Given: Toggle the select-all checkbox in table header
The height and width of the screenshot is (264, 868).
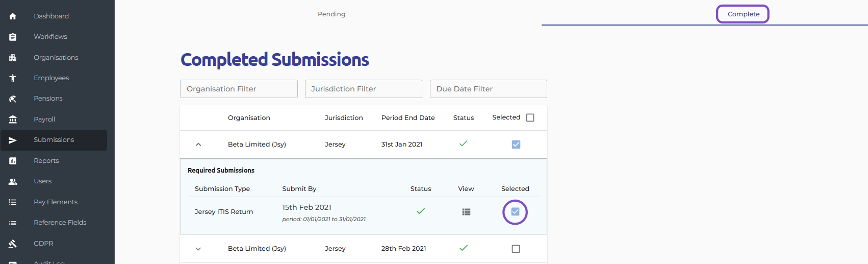Looking at the screenshot, I should [530, 117].
